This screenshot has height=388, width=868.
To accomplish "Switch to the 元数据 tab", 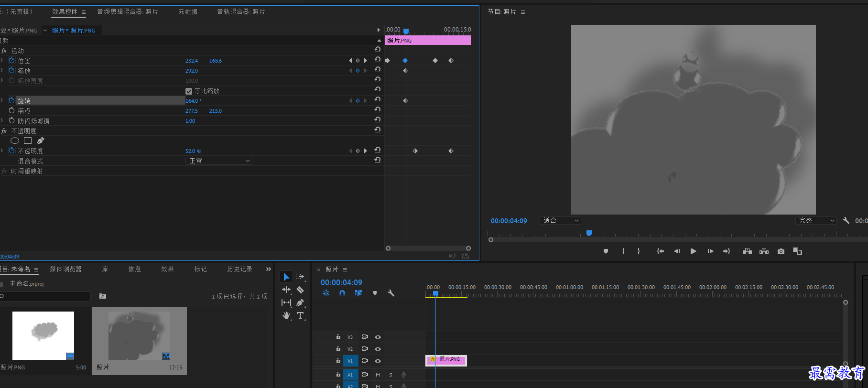I will 187,11.
